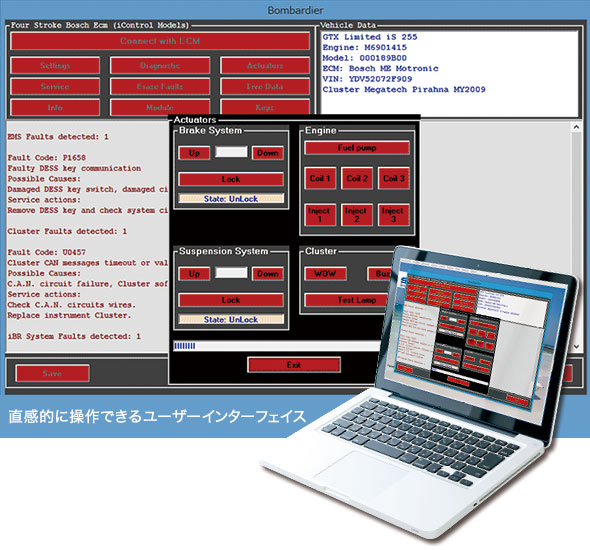This screenshot has height=550, width=590.
Task: Open the Module button
Action: point(160,107)
